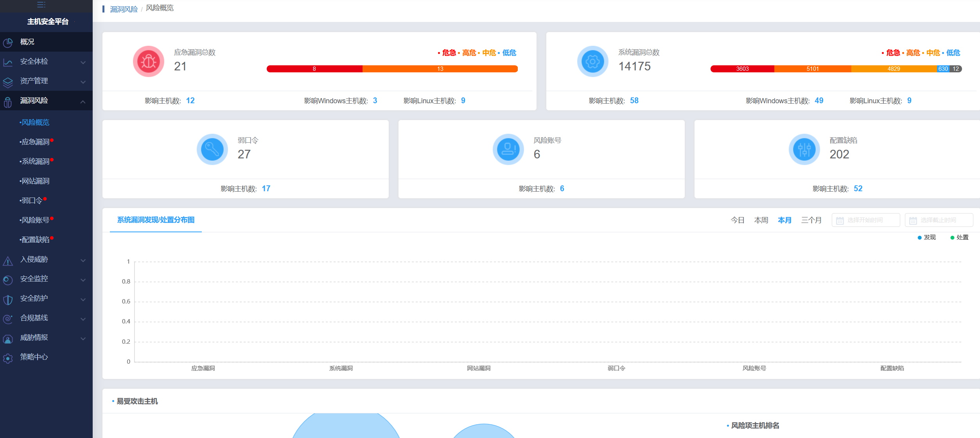
Task: Open 风险账号 submenu item in sidebar
Action: [34, 220]
